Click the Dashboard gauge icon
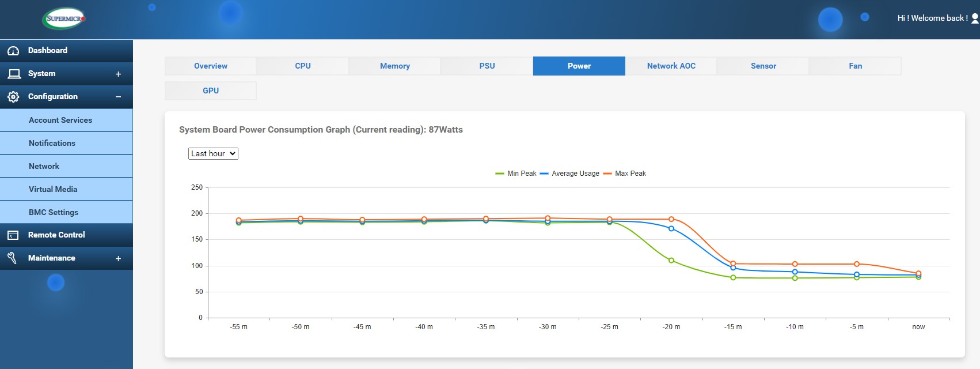The image size is (980, 369). click(13, 51)
